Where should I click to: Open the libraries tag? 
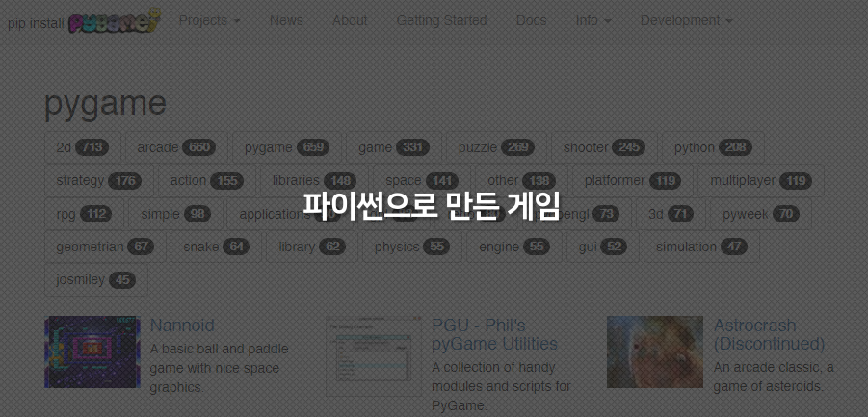[x=314, y=181]
